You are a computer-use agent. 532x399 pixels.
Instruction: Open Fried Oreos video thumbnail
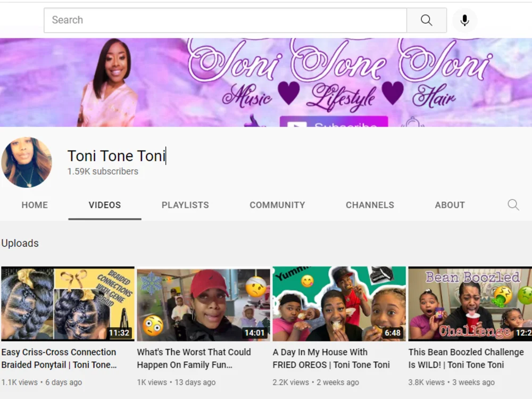339,304
